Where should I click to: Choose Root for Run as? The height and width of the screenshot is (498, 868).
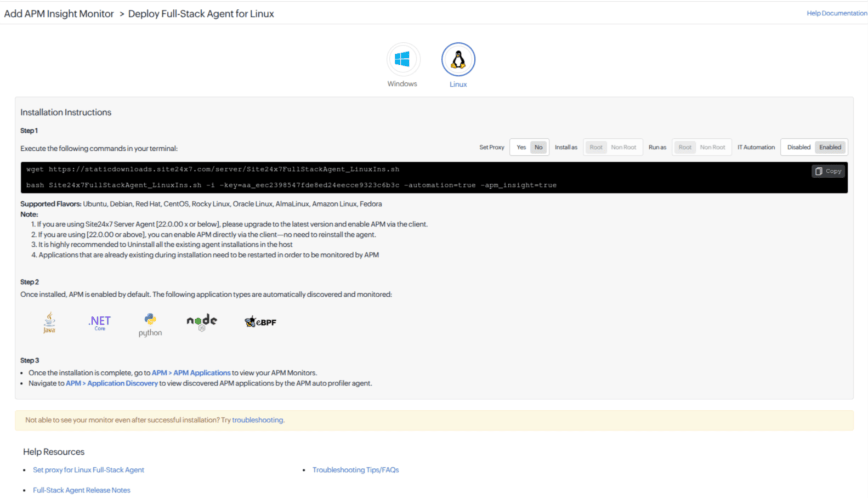click(x=685, y=147)
